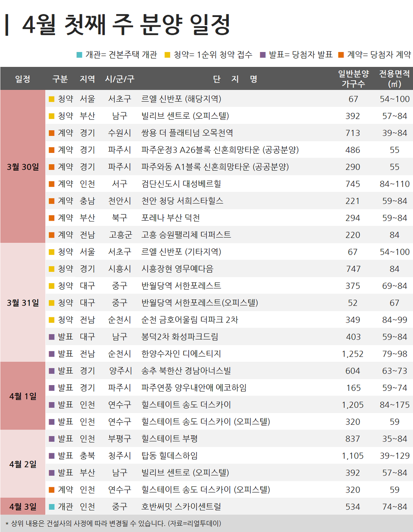Click 시흥장현 영무예다음 complex name
Screen dimensions: 413x532
[177, 269]
